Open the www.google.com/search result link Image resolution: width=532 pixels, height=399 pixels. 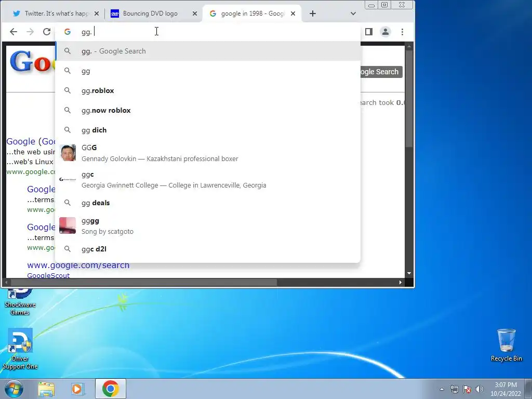click(78, 265)
